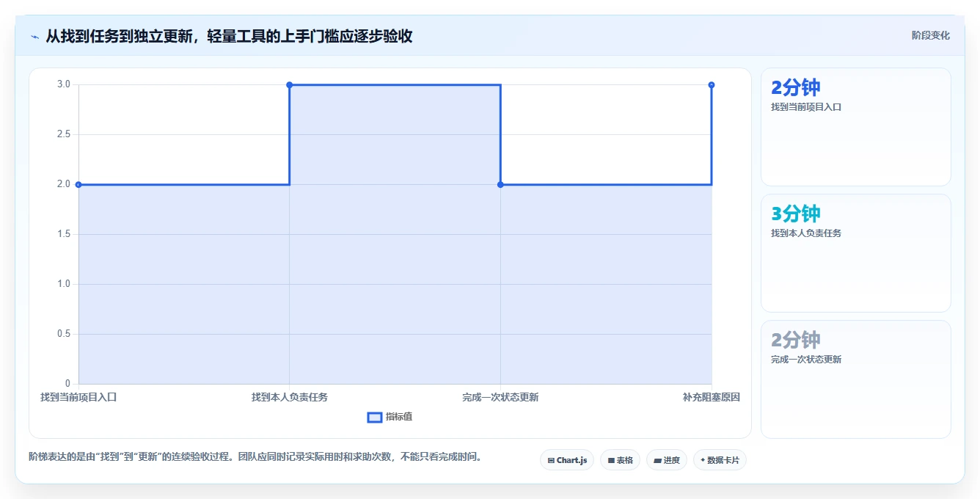Viewport: 980px width, 499px height.
Task: Click the chart data point at 找到当前项目入口
Action: 78,184
